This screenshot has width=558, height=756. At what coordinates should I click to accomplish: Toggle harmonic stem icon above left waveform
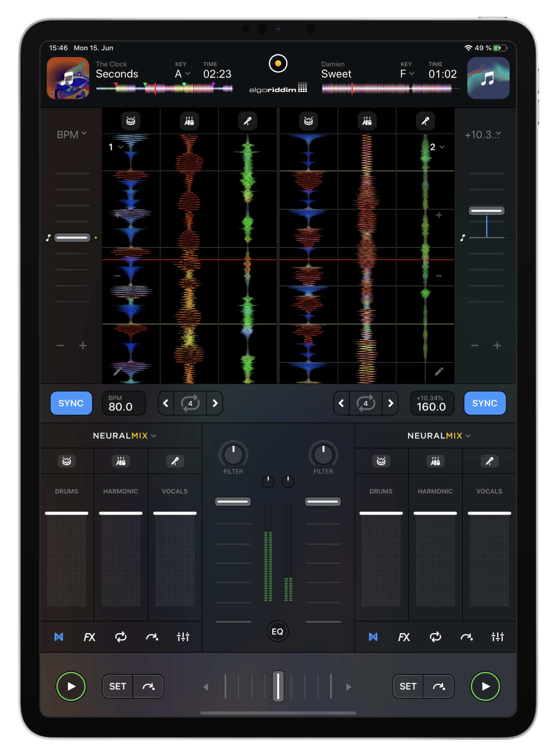189,121
